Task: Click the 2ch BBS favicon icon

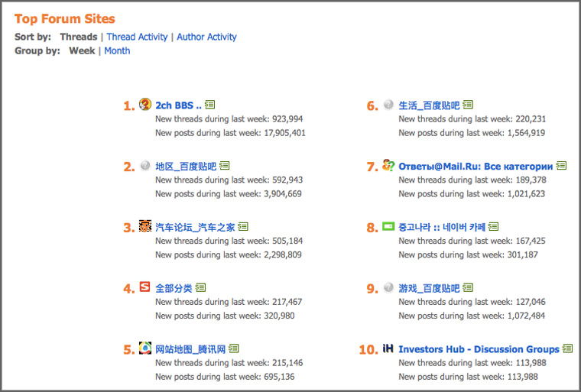Action: [145, 104]
